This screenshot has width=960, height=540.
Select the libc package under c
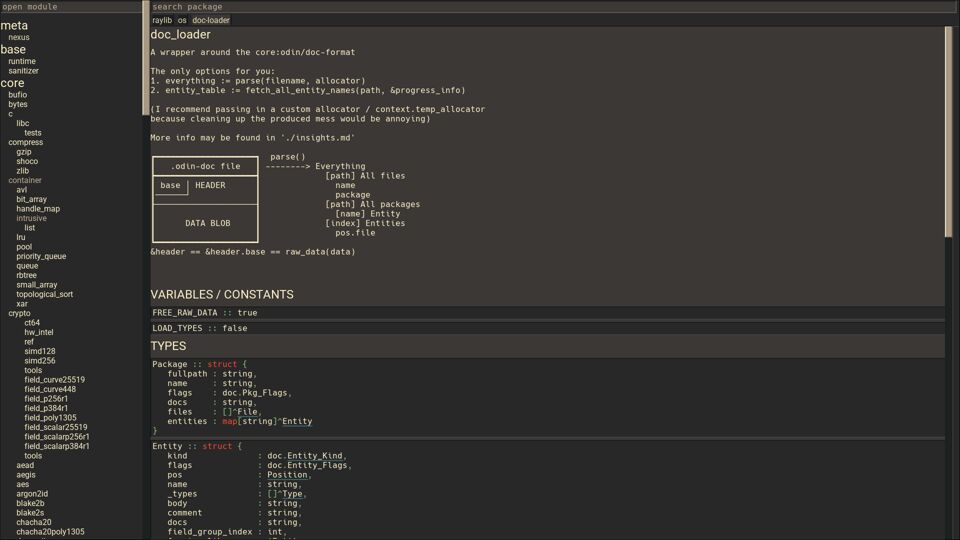tap(23, 123)
